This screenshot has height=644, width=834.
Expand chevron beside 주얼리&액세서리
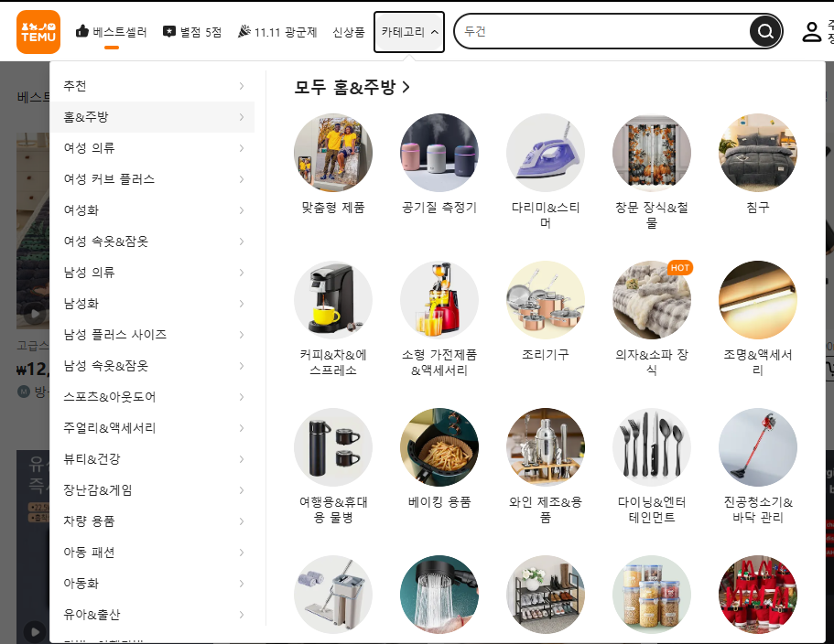(242, 428)
